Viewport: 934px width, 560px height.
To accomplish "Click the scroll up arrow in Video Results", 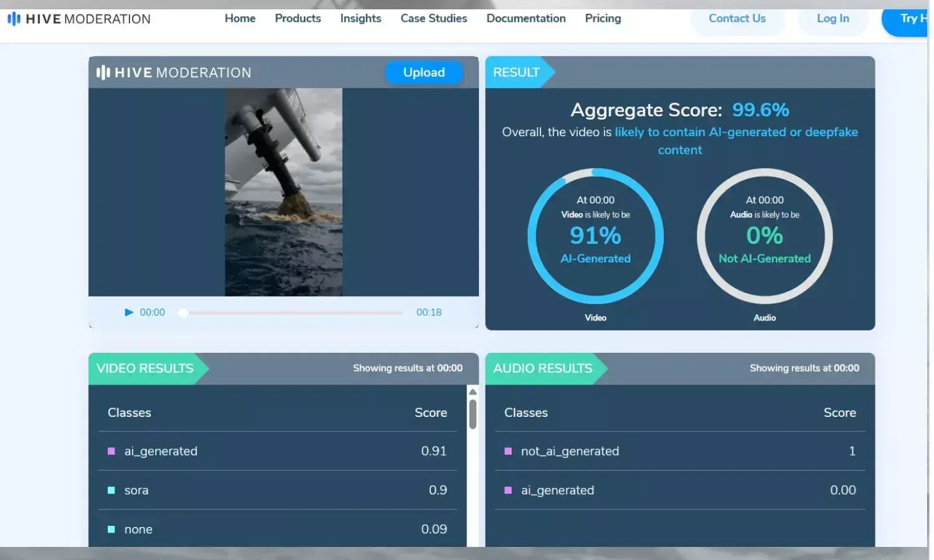I will click(473, 392).
